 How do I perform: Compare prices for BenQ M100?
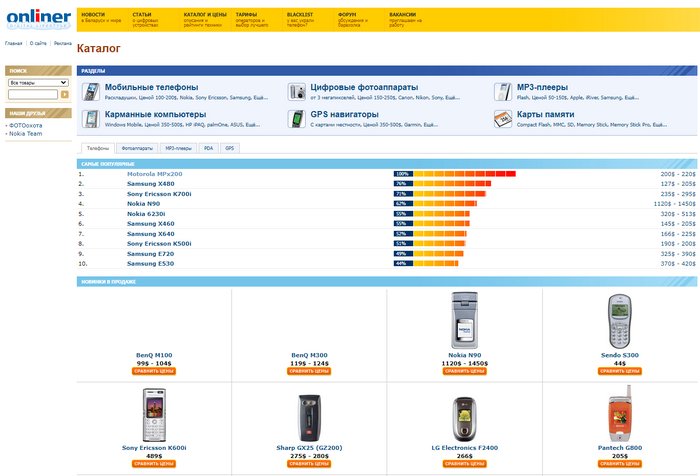[154, 371]
